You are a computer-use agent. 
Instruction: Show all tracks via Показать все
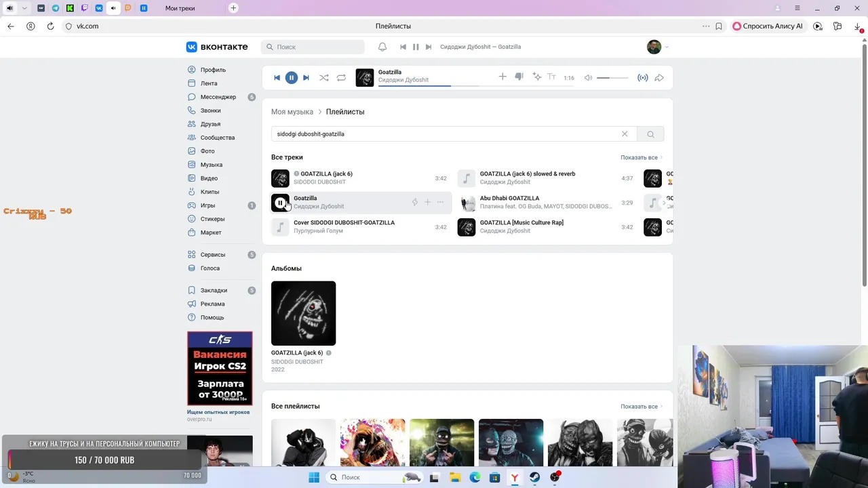641,157
